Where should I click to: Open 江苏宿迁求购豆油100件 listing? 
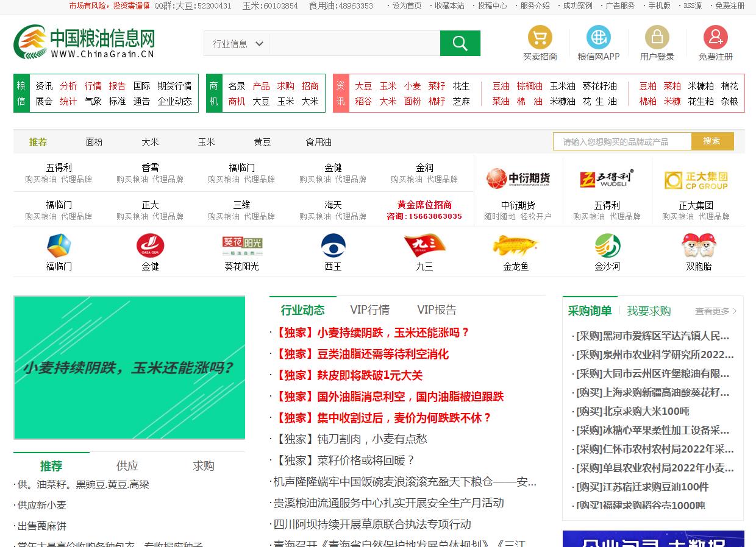tap(643, 487)
